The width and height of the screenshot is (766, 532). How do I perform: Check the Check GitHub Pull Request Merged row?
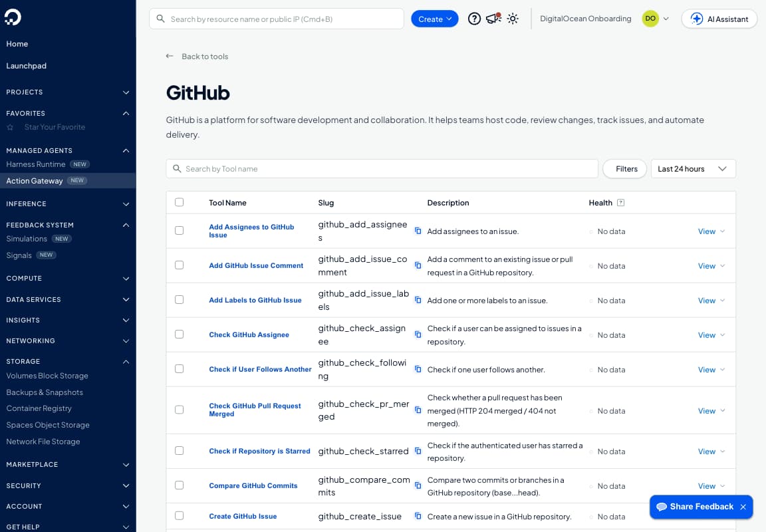click(180, 410)
